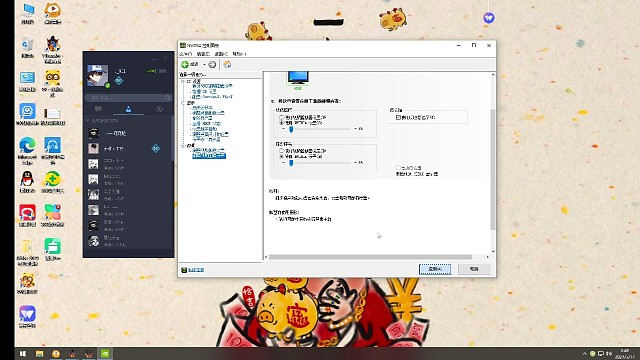The width and height of the screenshot is (640, 360).
Task: Open the Windows Start button
Action: [22, 353]
